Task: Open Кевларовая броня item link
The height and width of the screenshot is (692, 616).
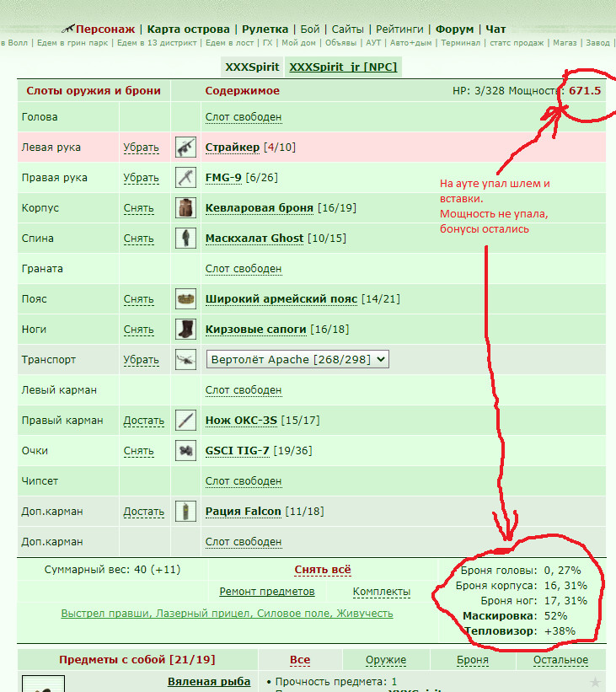Action: coord(260,208)
